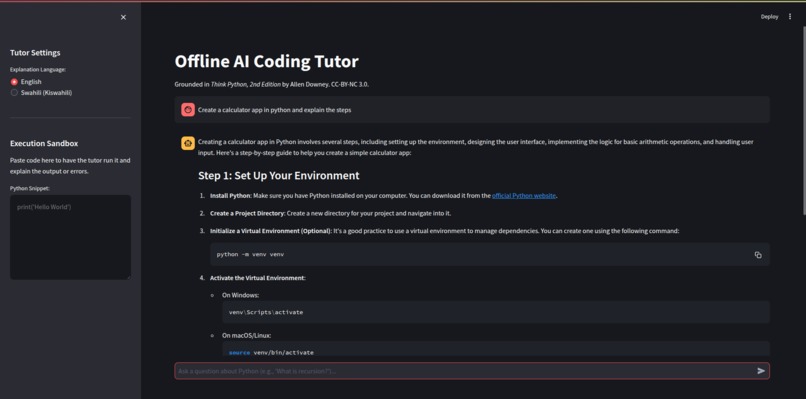Click the Execution Sandbox heading
Viewport: 806px width, 399px height.
click(x=44, y=143)
